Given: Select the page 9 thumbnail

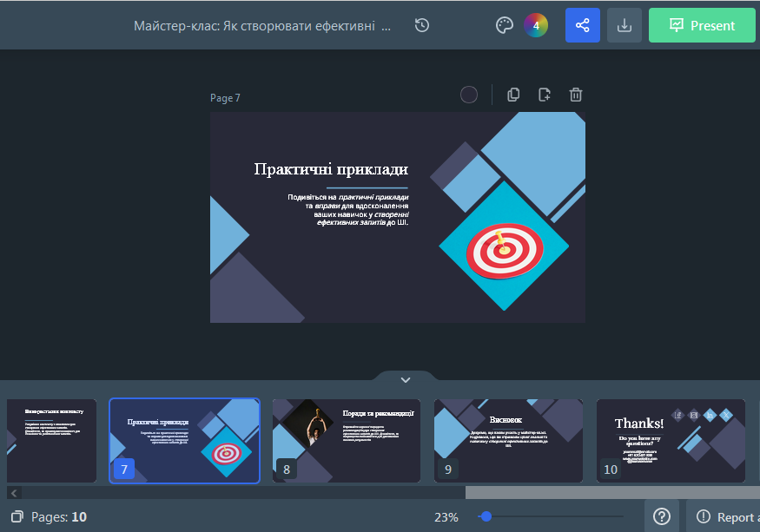Looking at the screenshot, I should 508,440.
